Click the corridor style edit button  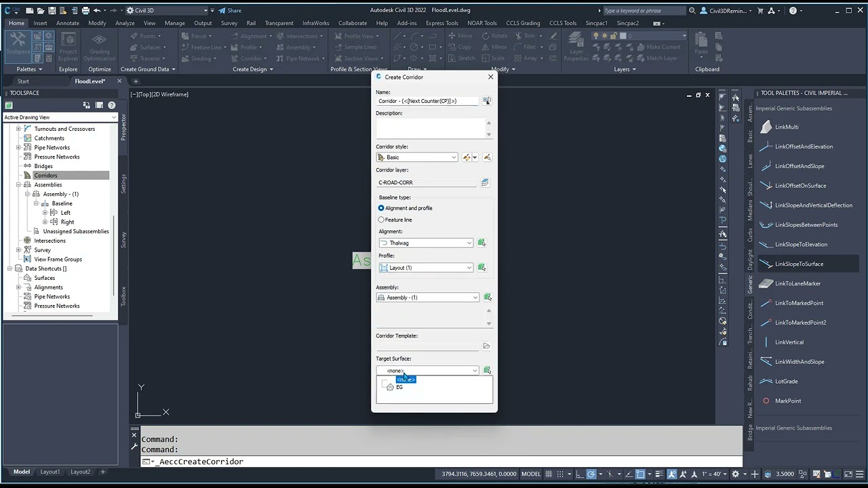pos(468,157)
